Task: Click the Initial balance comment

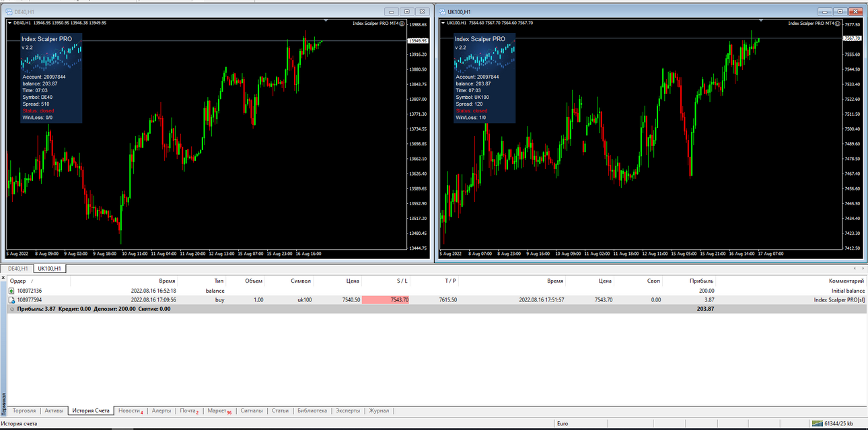Action: (x=848, y=291)
